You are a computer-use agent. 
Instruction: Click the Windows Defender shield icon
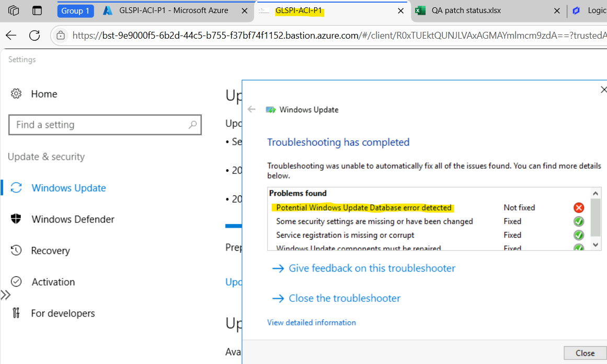(x=16, y=219)
